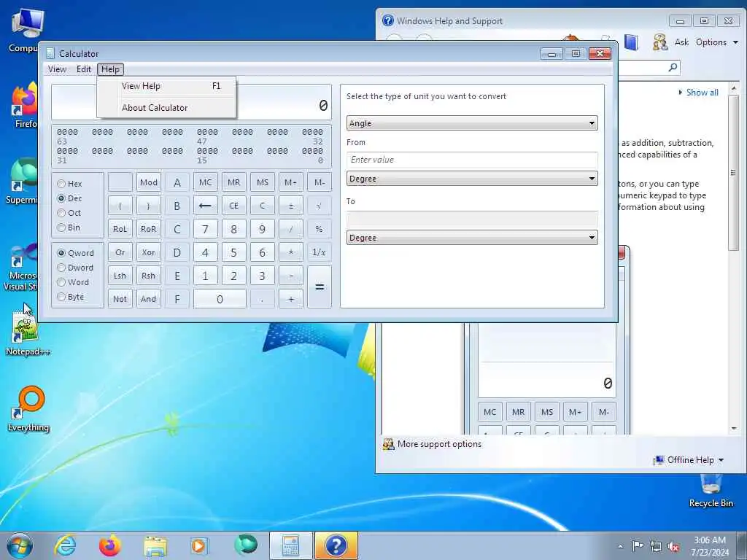Click the browse help book icon
Image resolution: width=747 pixels, height=560 pixels.
631,42
